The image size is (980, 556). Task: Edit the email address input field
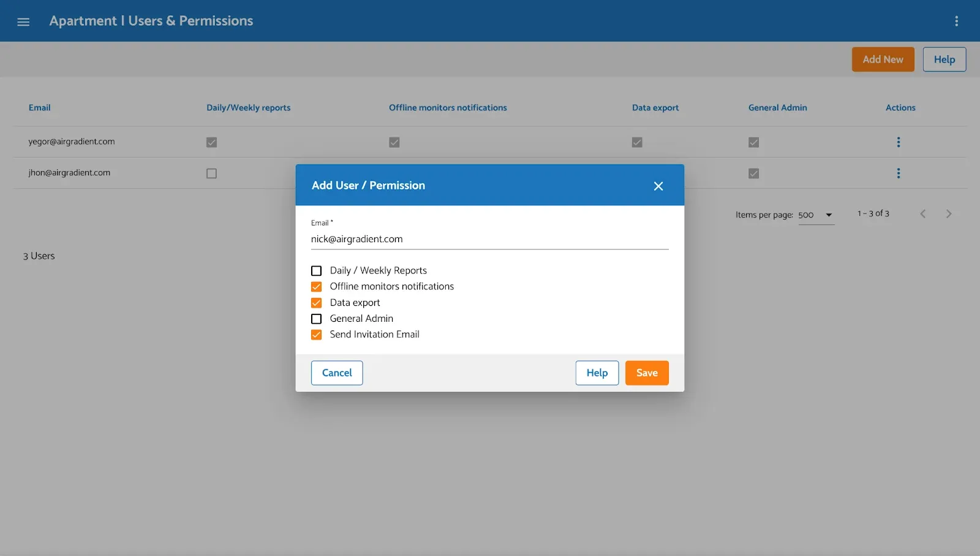(x=489, y=239)
